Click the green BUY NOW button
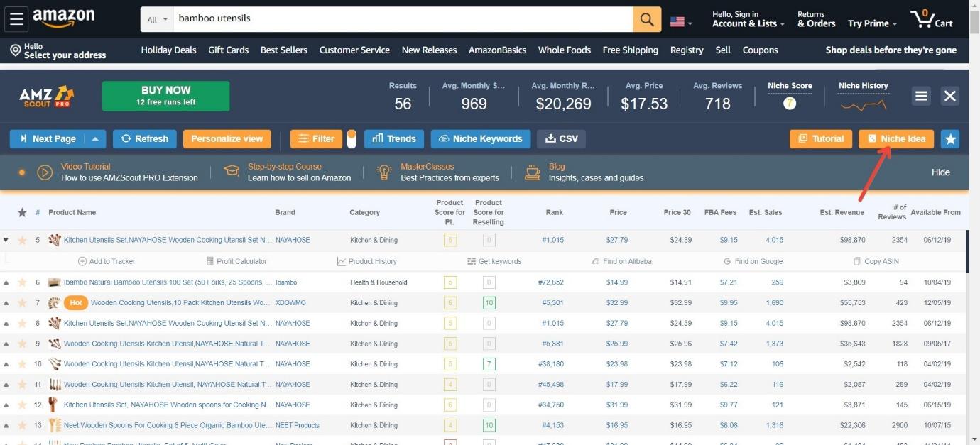 click(165, 96)
